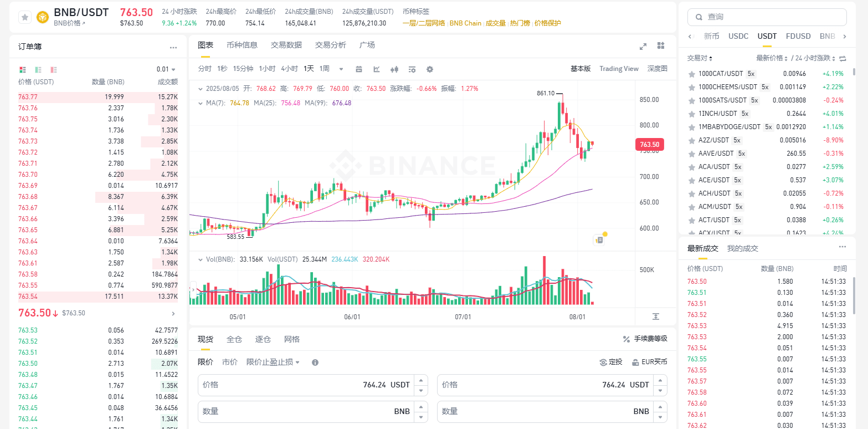Show only sell orders (red) view
The width and height of the screenshot is (868, 429).
tap(54, 70)
